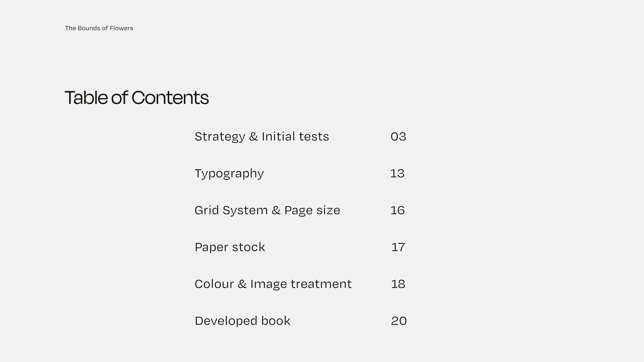Select the 'Typography' contents entry
The height and width of the screenshot is (362, 644).
coord(229,174)
